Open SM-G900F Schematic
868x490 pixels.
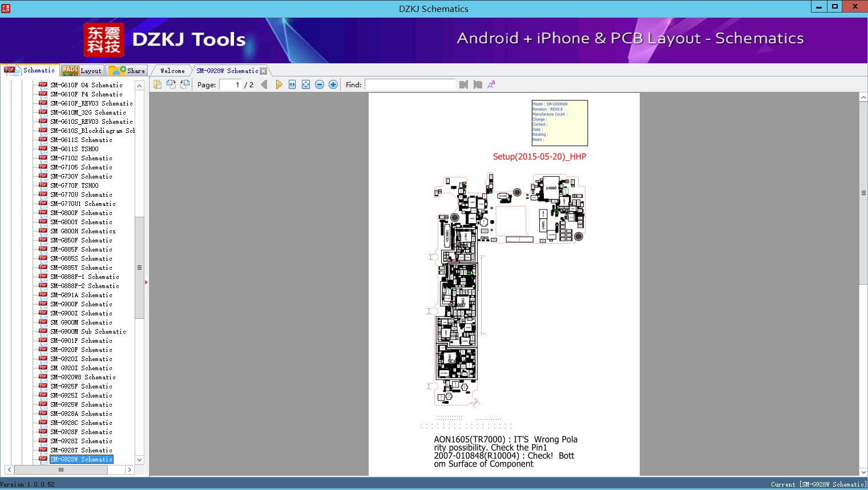[x=81, y=304]
